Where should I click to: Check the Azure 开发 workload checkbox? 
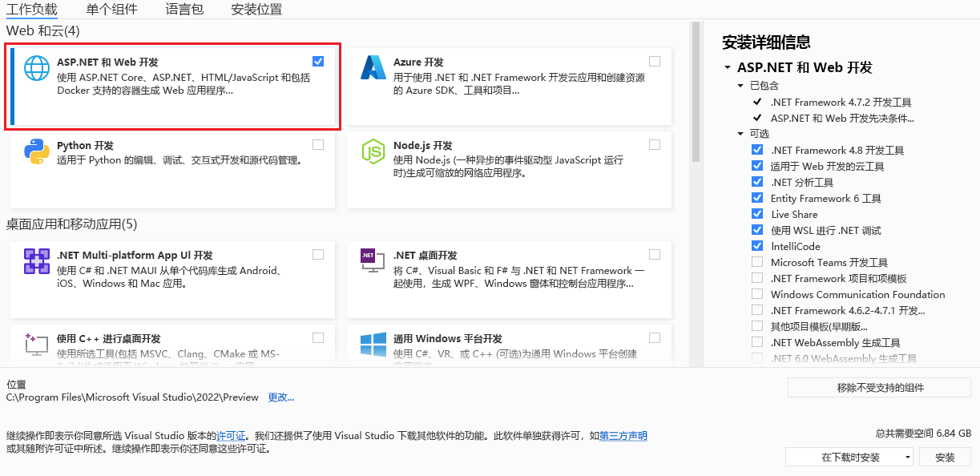coord(655,61)
